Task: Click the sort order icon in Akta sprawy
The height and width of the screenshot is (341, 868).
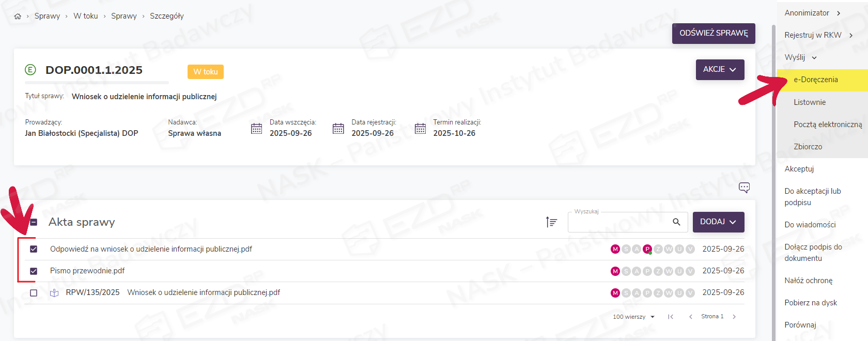Action: 551,222
